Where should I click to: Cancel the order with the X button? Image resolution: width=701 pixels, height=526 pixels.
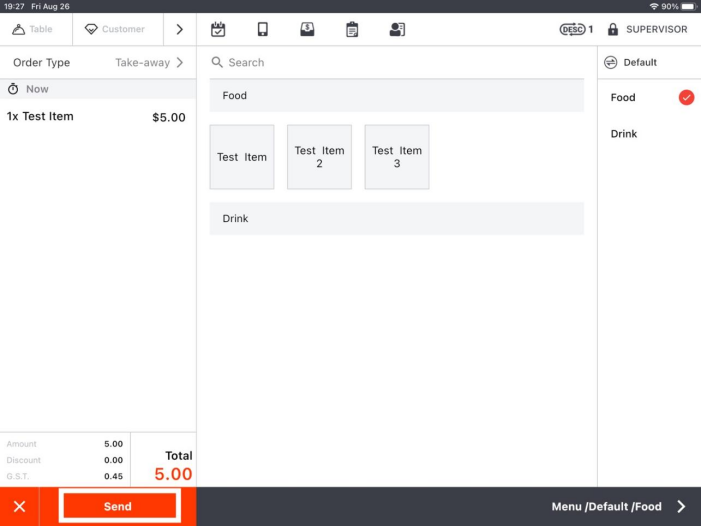pyautogui.click(x=19, y=506)
